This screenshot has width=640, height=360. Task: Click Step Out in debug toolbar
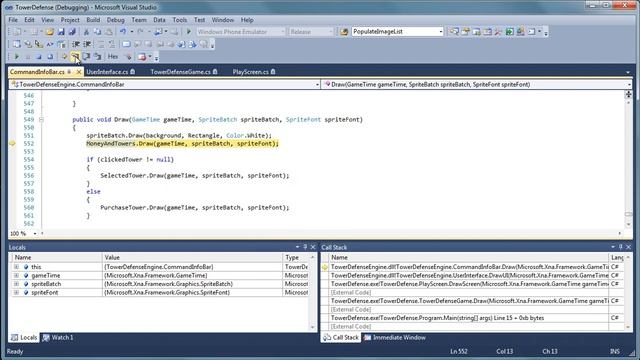coord(97,57)
